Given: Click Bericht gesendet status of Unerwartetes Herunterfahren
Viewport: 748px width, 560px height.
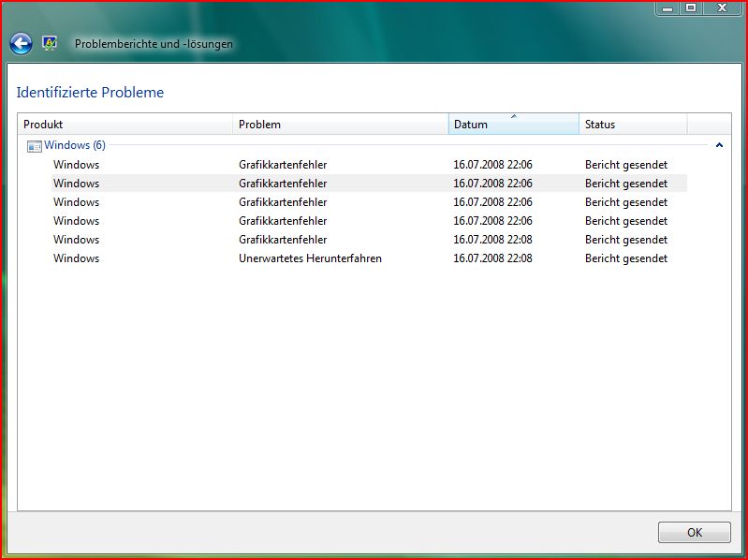Looking at the screenshot, I should [626, 258].
